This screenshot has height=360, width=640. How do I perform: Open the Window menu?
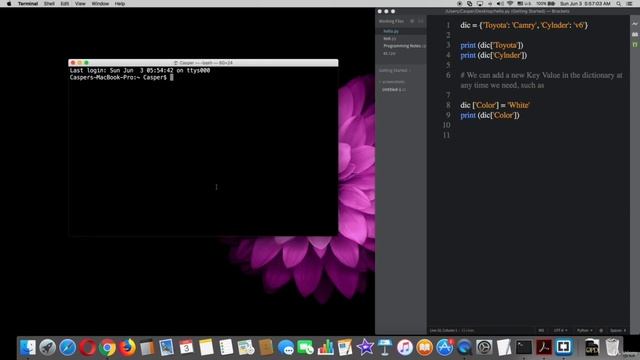pyautogui.click(x=100, y=4)
